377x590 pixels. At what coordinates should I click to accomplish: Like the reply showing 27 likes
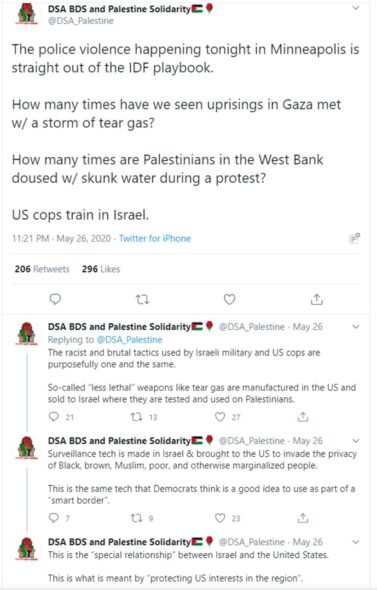tap(220, 417)
